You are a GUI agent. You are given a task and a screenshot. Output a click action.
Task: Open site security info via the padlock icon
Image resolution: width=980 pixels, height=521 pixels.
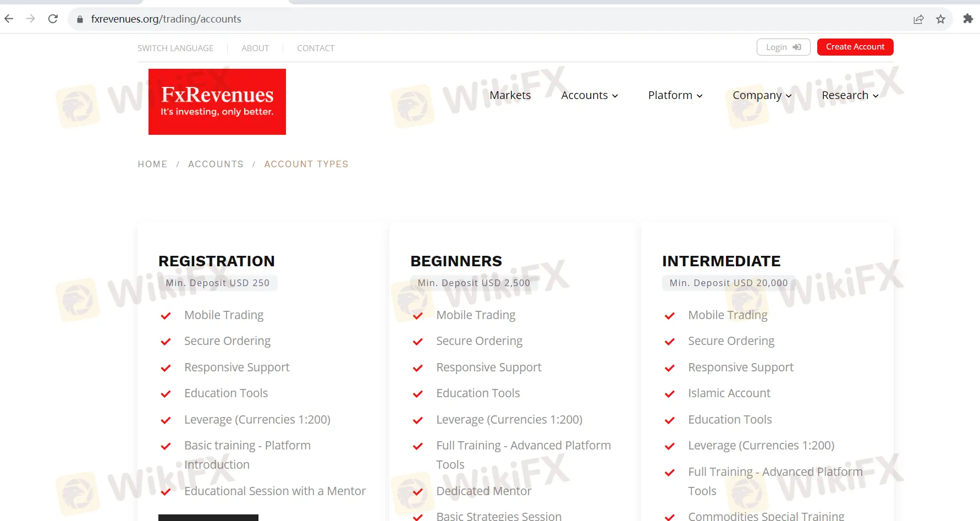(x=80, y=19)
